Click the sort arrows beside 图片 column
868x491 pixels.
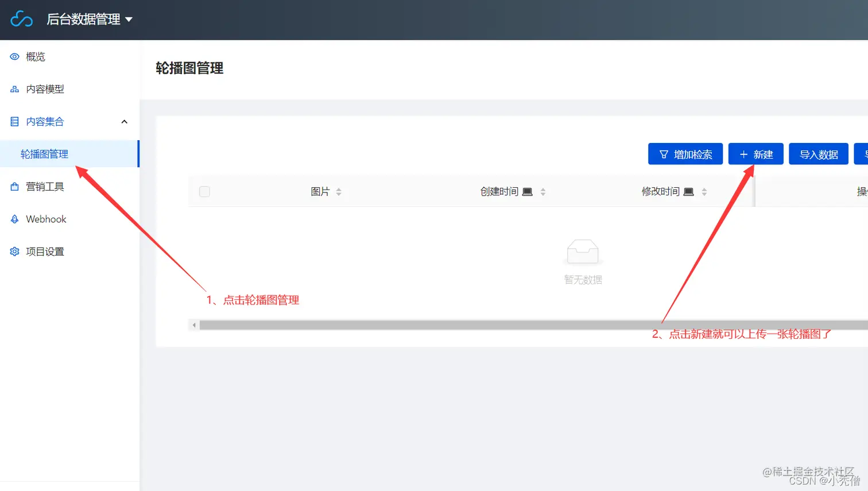pyautogui.click(x=338, y=191)
